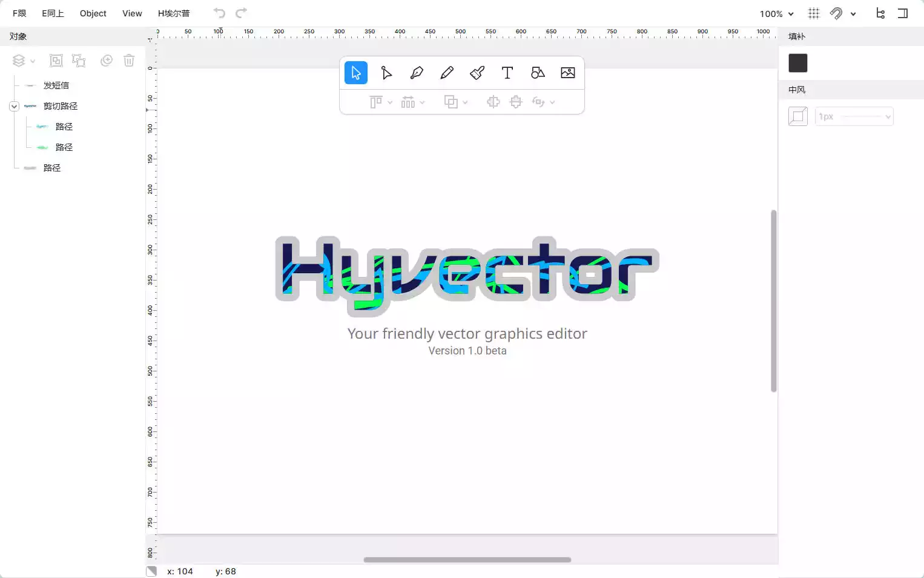This screenshot has width=924, height=578.
Task: Click the add new object icon
Action: pyautogui.click(x=107, y=61)
